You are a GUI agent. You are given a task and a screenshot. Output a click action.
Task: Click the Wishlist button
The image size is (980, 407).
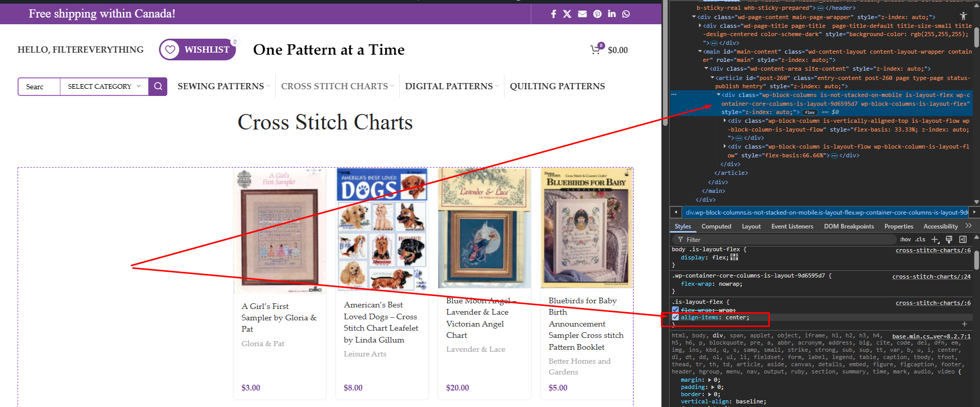198,50
